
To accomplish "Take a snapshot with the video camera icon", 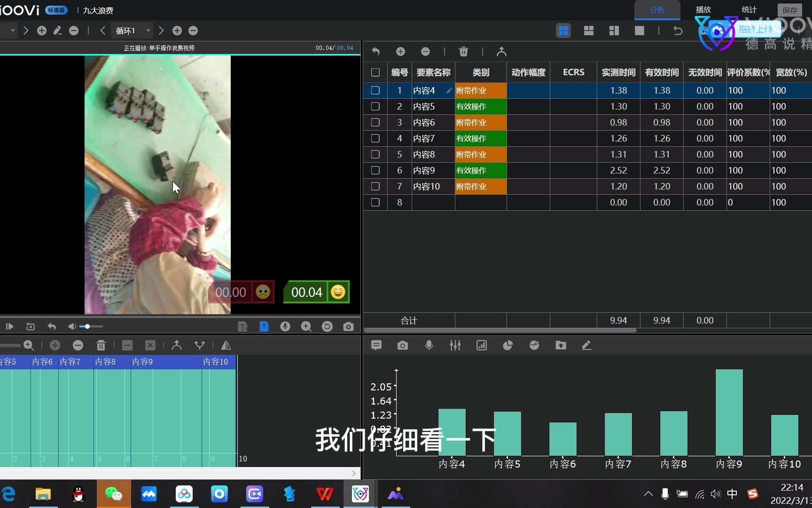I will pyautogui.click(x=348, y=326).
